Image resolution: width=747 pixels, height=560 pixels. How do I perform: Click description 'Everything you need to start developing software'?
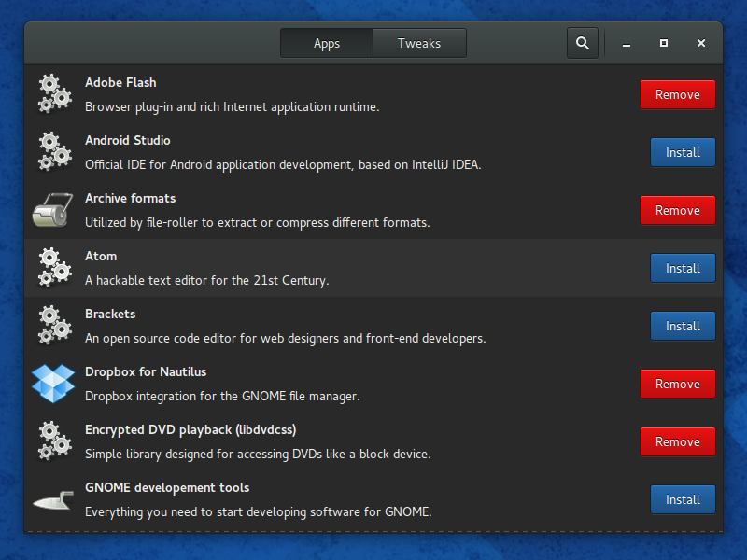tap(259, 511)
